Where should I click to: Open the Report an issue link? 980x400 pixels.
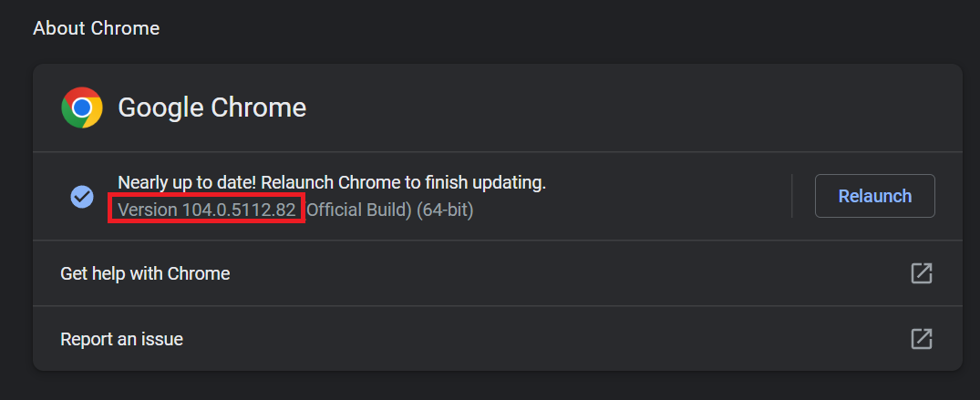point(121,339)
